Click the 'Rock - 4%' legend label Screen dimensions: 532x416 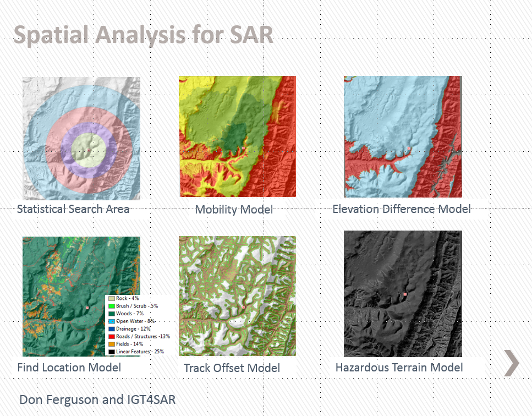[x=128, y=298]
